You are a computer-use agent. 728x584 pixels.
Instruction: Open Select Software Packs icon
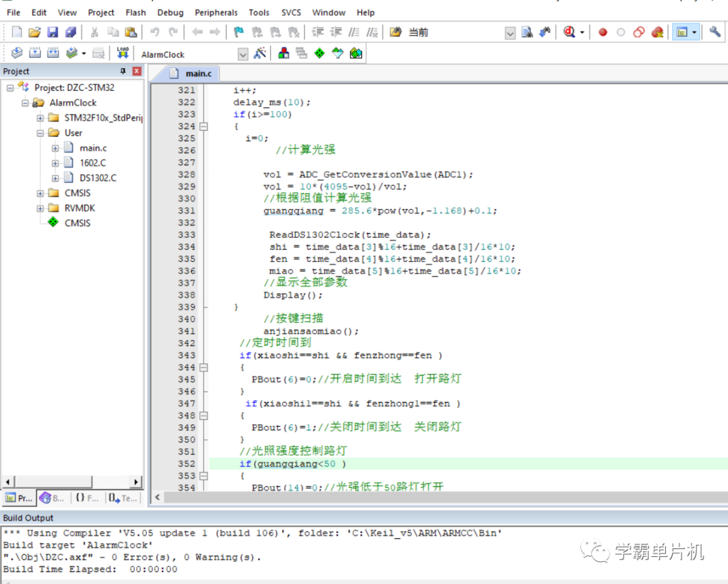tap(338, 53)
